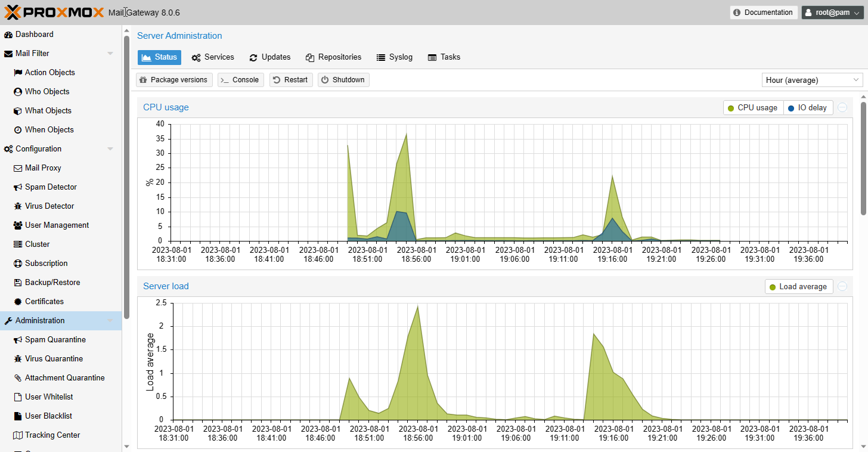Screen dimensions: 868x452
Task: Toggle Load average series in legend
Action: [x=798, y=287]
